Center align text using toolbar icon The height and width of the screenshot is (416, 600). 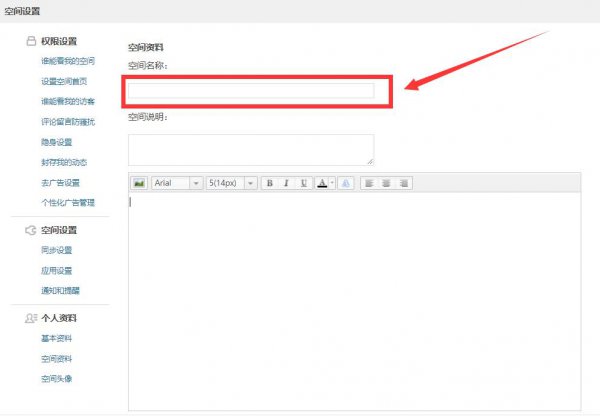(386, 183)
